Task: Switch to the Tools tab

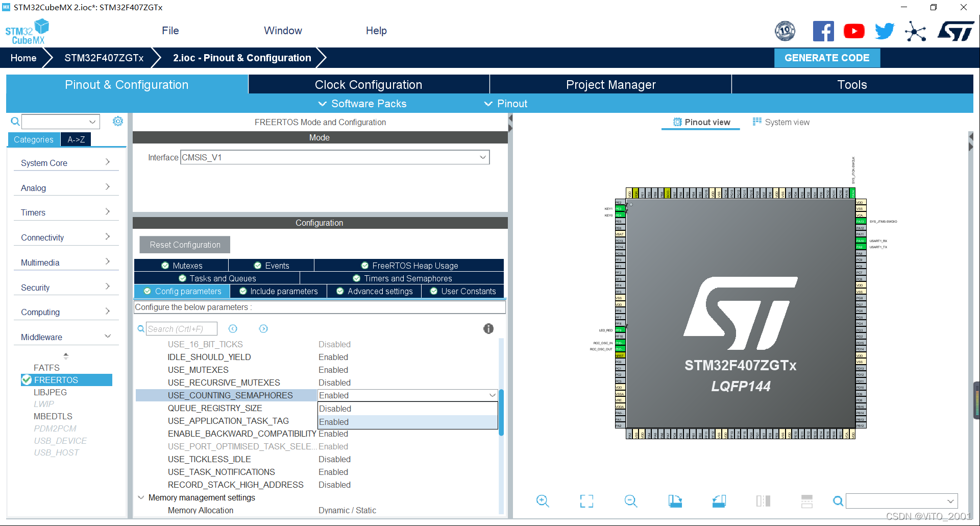Action: (852, 85)
